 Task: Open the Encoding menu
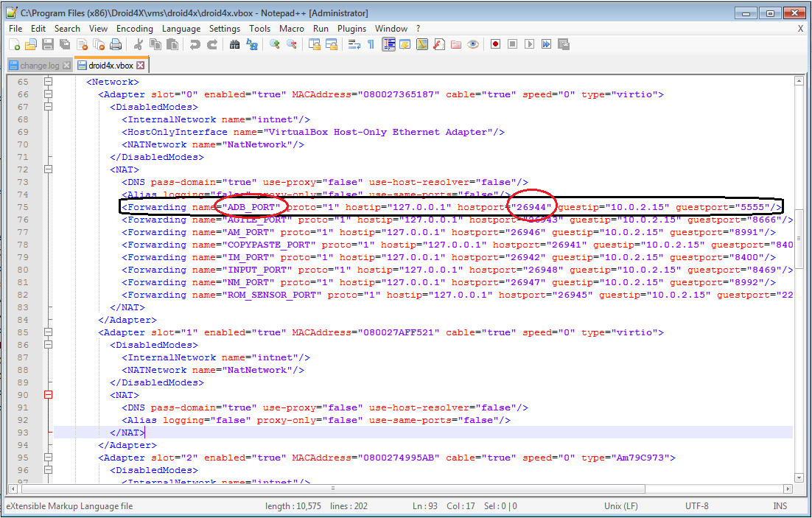pos(134,28)
